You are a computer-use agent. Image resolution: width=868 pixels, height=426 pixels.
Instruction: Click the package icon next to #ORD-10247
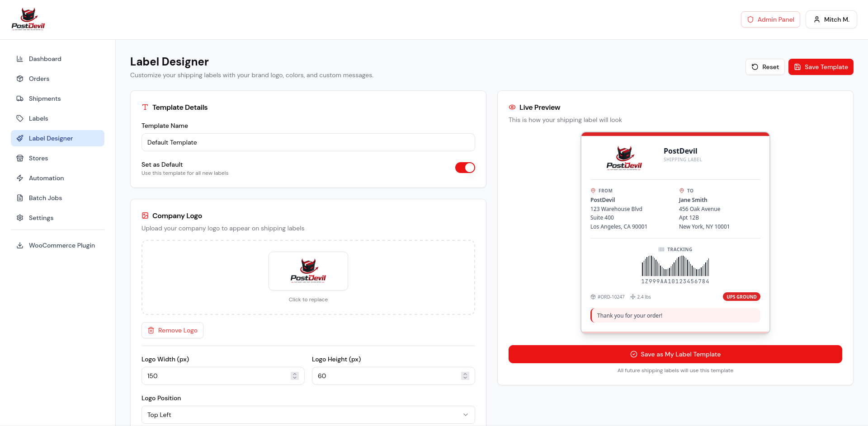click(593, 297)
